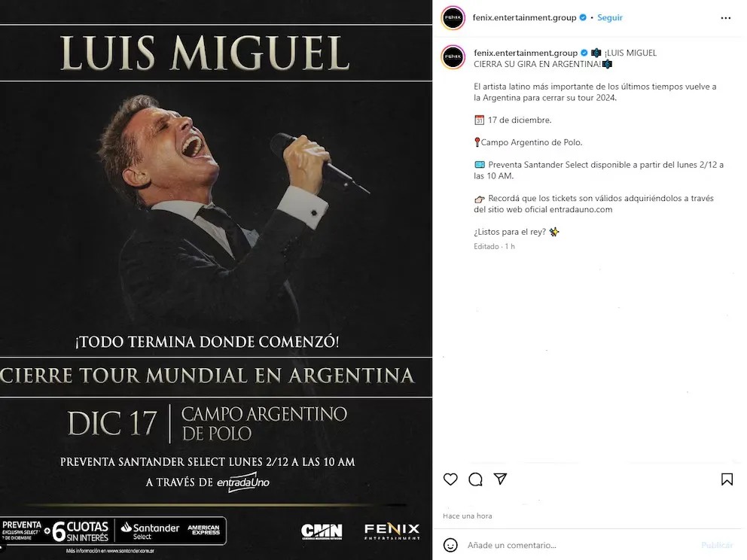Open comments via speech bubble icon

coord(475,479)
